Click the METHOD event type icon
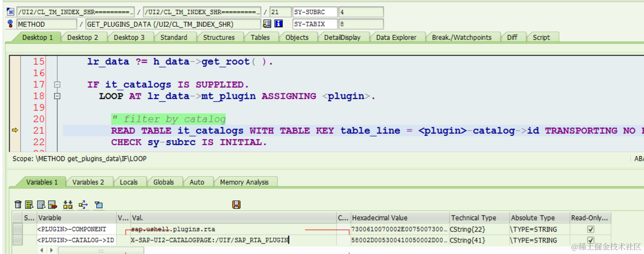644x254 pixels. (x=11, y=24)
